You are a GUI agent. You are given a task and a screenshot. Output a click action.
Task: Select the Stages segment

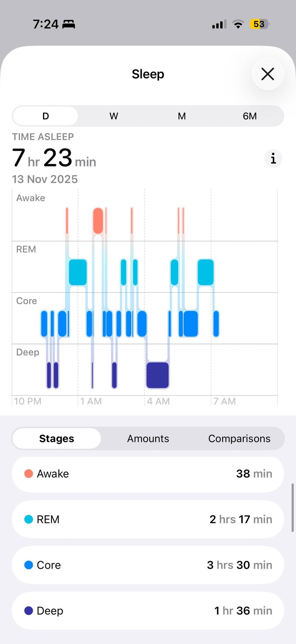pos(57,439)
